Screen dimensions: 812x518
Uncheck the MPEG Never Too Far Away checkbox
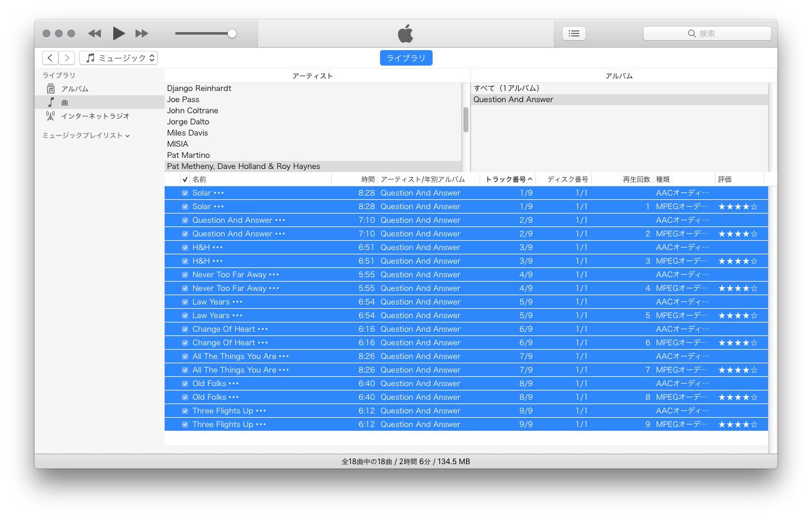point(185,288)
